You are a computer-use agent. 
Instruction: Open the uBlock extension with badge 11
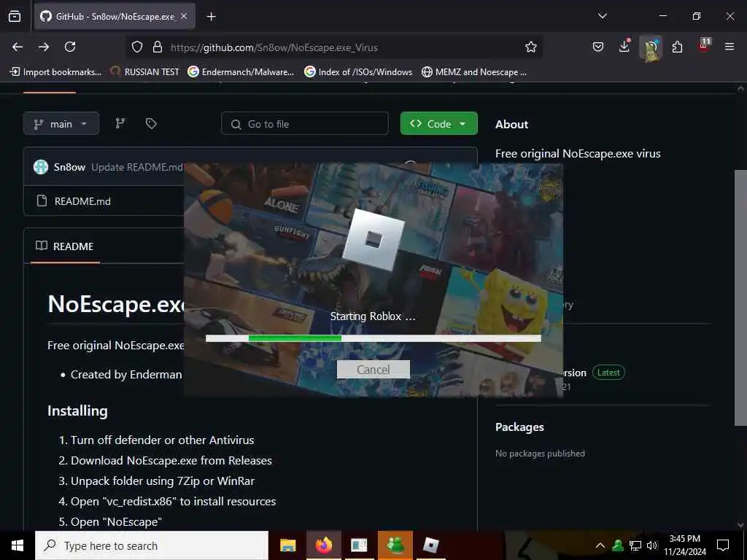704,46
